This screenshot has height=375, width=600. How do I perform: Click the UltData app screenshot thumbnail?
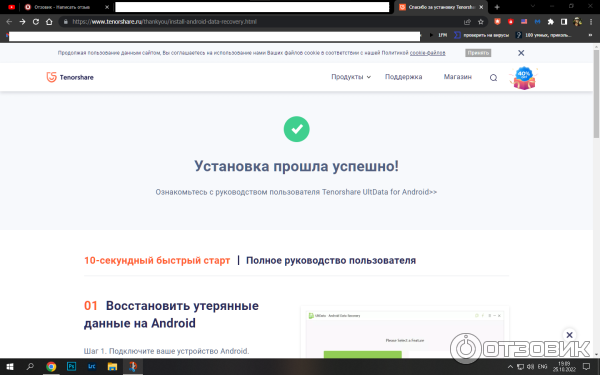tap(405, 333)
